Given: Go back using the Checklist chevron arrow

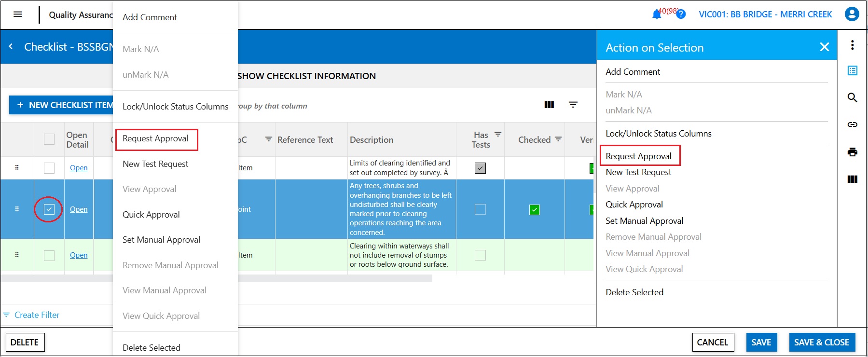Looking at the screenshot, I should (11, 47).
